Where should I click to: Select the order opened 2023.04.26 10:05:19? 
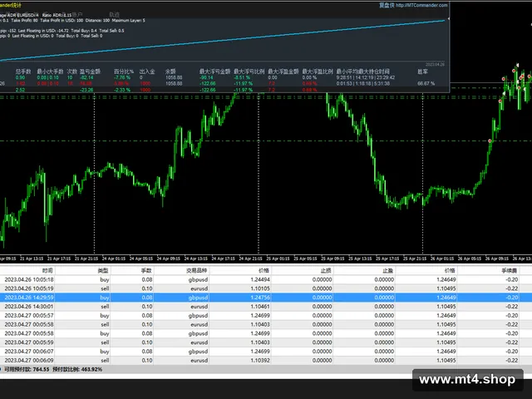click(266, 288)
